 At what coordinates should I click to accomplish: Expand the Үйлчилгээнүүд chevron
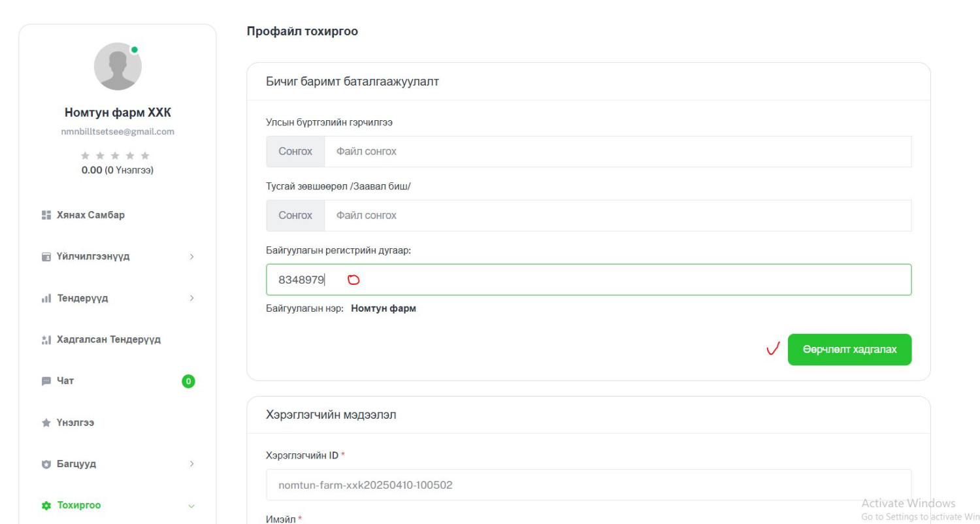tap(191, 257)
